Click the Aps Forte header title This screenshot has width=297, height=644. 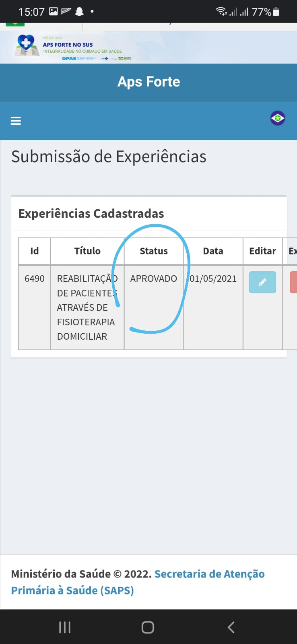tap(149, 82)
